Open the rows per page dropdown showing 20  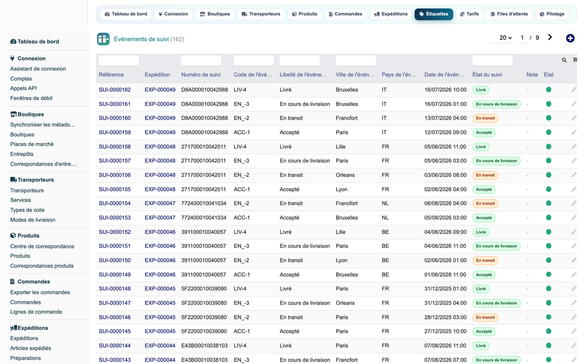point(505,38)
